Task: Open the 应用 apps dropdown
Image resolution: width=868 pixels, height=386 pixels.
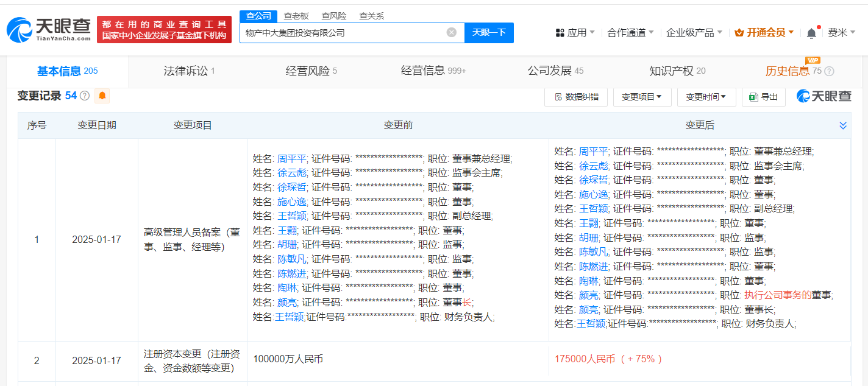Action: (575, 33)
